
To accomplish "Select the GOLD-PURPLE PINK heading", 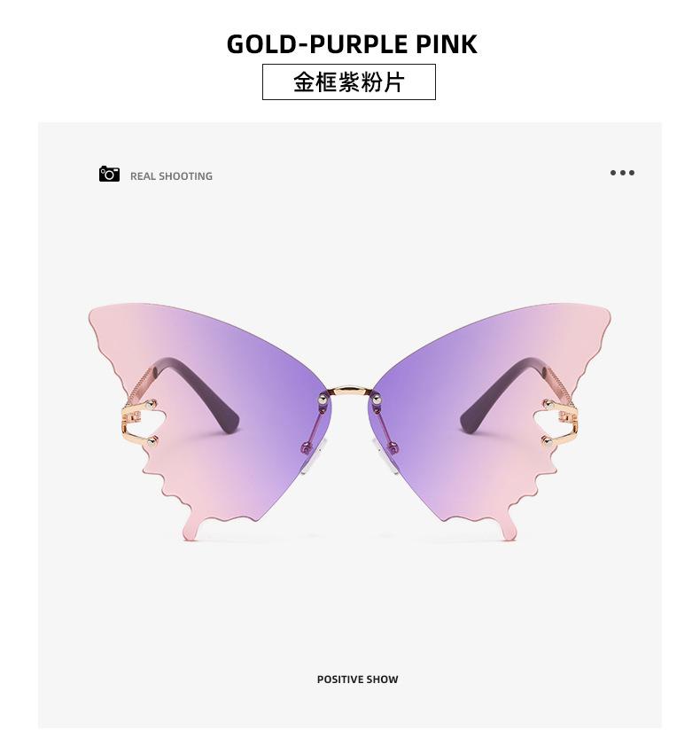I will coord(352,44).
